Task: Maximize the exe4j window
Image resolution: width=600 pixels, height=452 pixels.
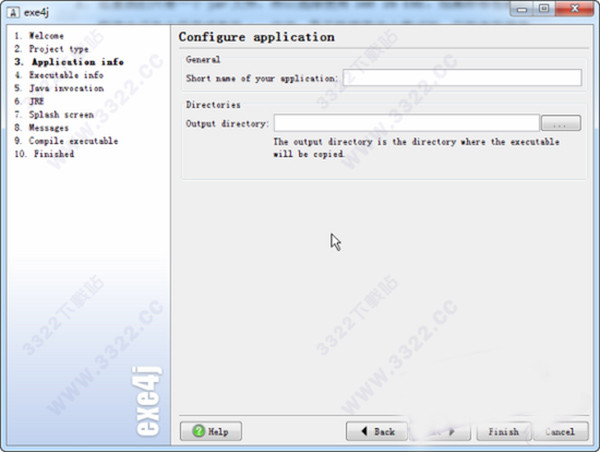Action: pos(544,9)
